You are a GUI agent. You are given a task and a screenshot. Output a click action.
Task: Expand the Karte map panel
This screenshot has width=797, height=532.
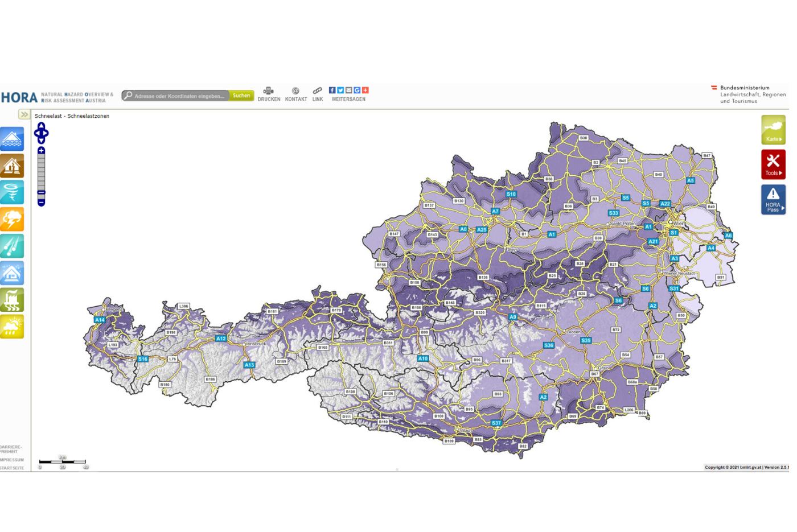[x=773, y=130]
